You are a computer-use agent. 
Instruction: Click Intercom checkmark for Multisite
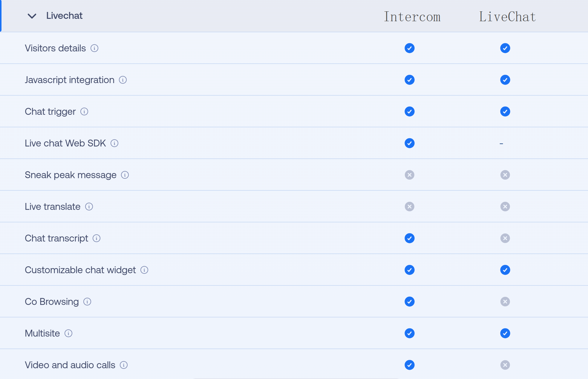coord(410,333)
